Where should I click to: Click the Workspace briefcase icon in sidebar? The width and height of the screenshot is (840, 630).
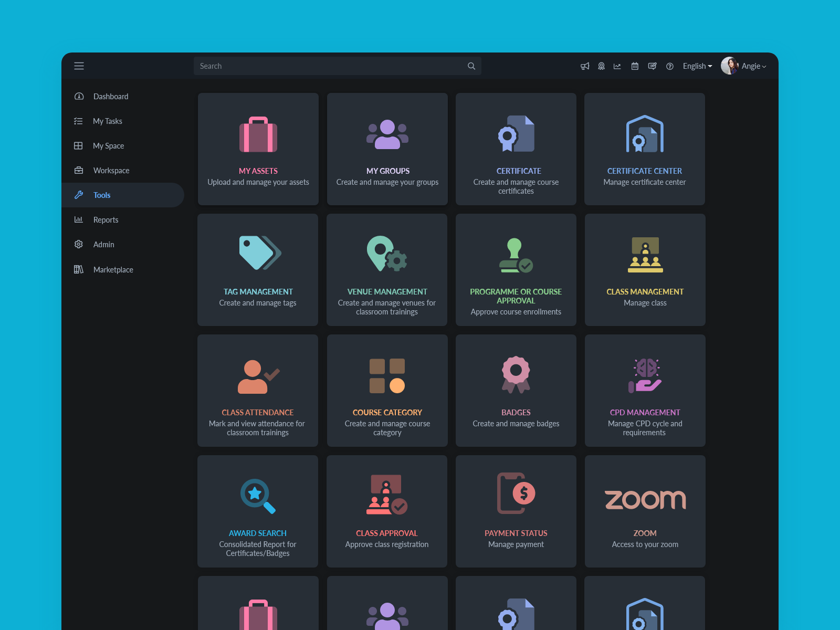[79, 170]
